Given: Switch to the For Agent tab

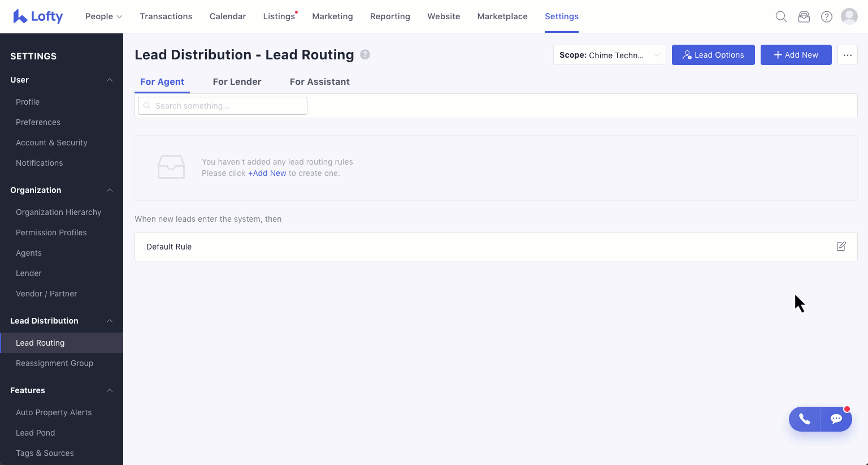Looking at the screenshot, I should point(162,81).
